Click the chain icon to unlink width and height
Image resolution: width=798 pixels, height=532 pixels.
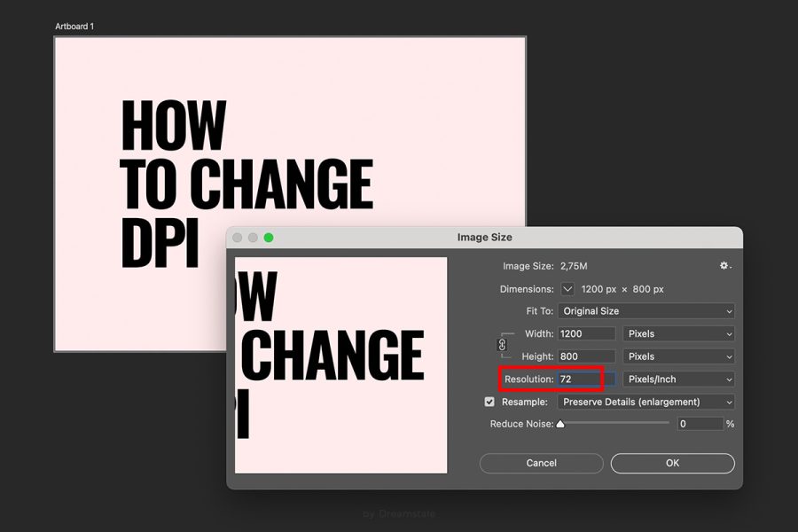(x=504, y=344)
